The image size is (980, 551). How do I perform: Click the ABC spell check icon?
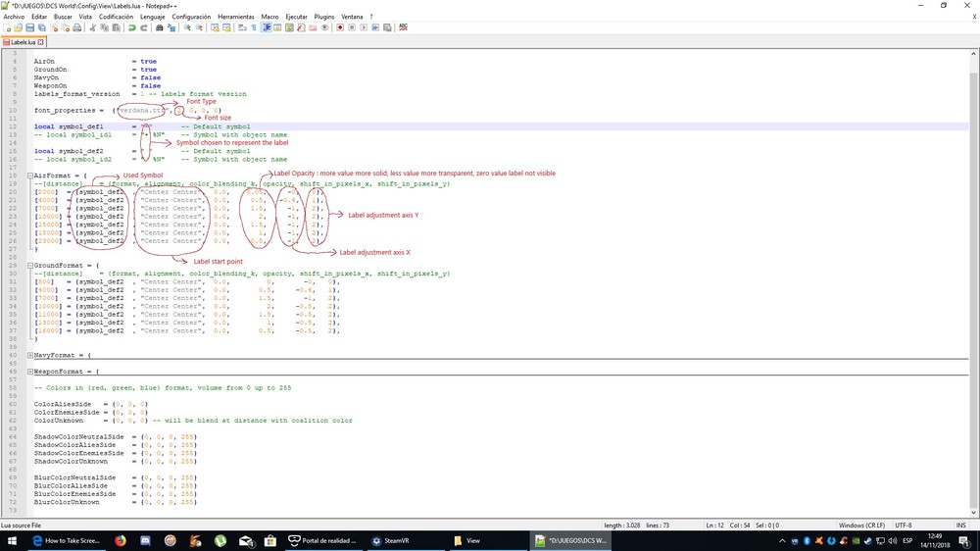[403, 27]
